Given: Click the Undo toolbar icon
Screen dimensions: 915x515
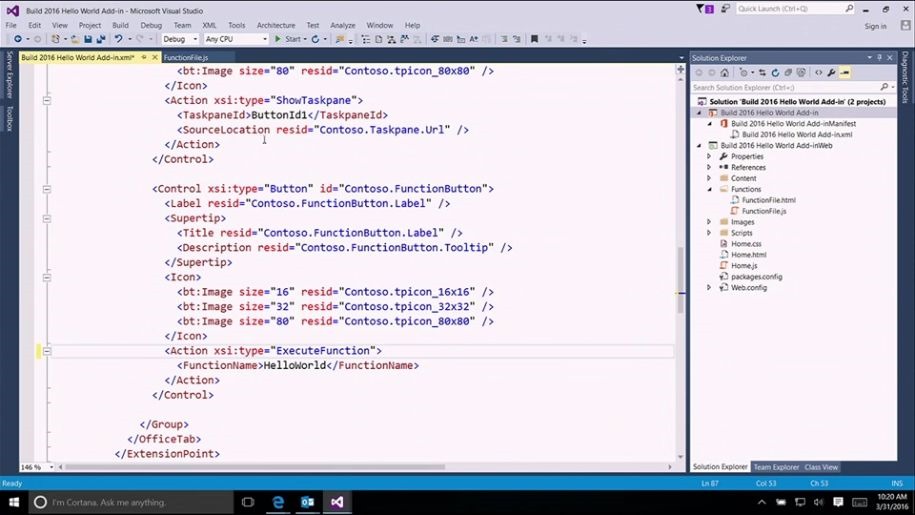Looking at the screenshot, I should click(x=118, y=39).
